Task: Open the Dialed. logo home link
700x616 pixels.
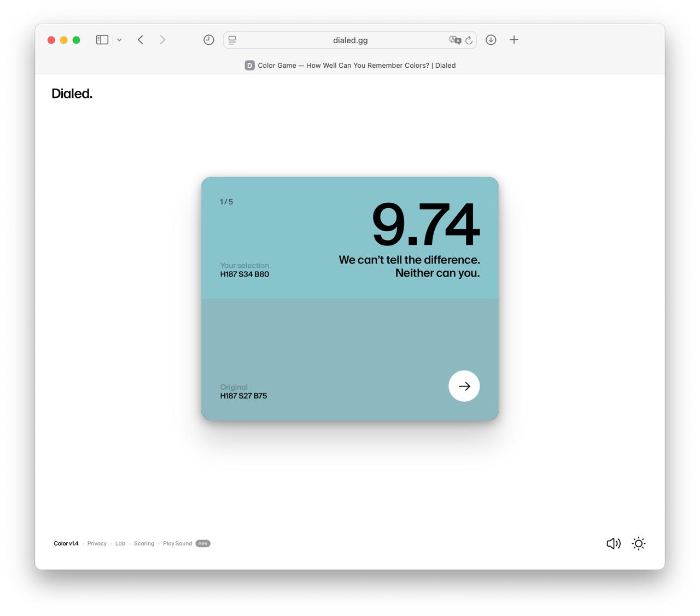Action: click(x=72, y=93)
